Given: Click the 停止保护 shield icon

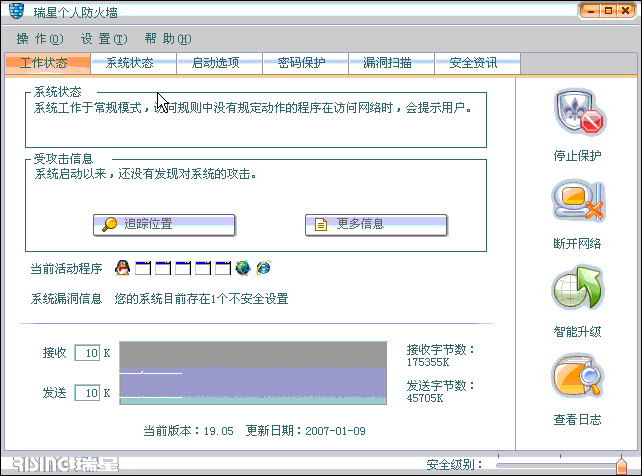Looking at the screenshot, I should [x=579, y=112].
